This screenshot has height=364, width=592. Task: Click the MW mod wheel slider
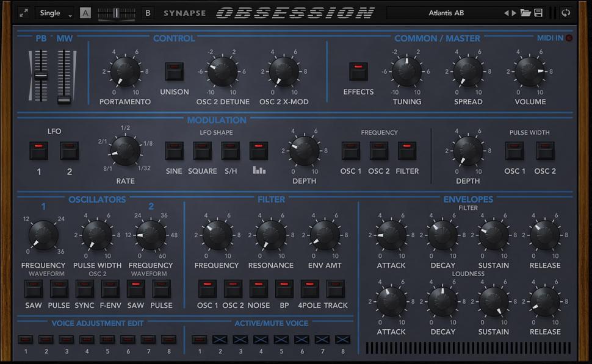(64, 76)
